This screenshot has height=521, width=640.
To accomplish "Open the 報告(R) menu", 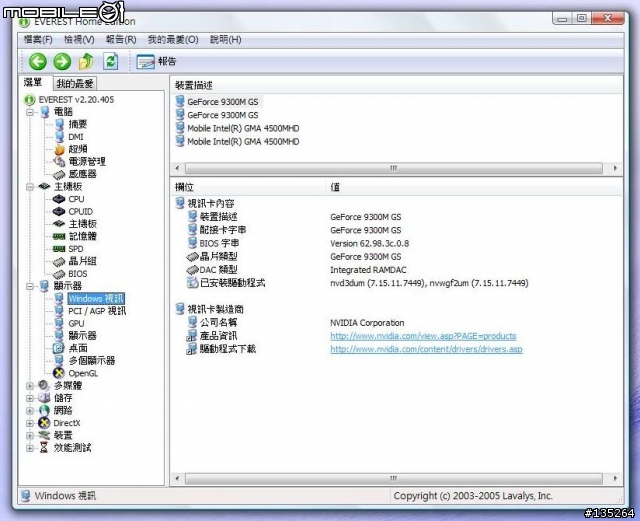I will pyautogui.click(x=121, y=40).
